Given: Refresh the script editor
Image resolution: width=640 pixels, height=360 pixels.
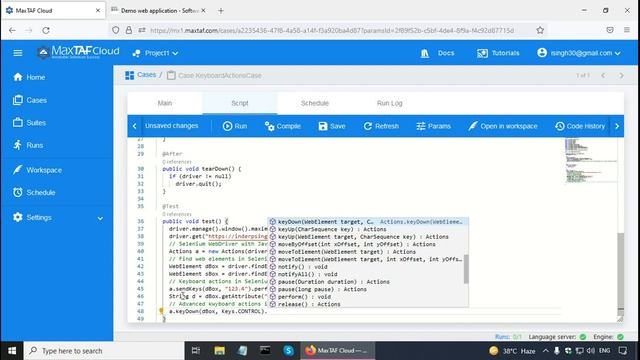Looking at the screenshot, I should (381, 126).
